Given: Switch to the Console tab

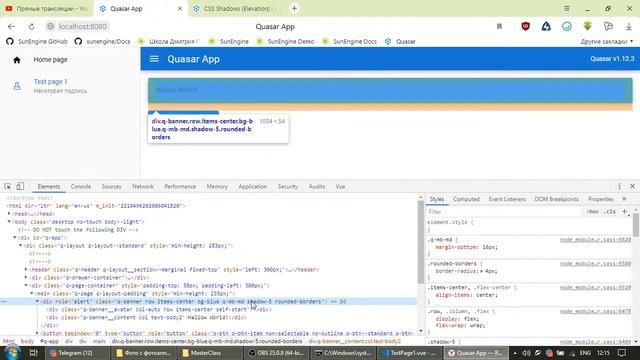Looking at the screenshot, I should (x=81, y=187).
